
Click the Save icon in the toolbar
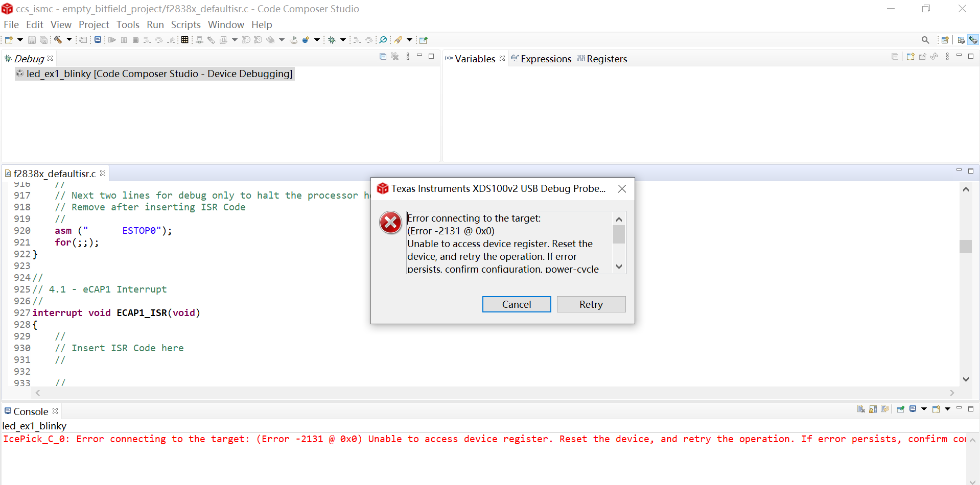[x=32, y=40]
